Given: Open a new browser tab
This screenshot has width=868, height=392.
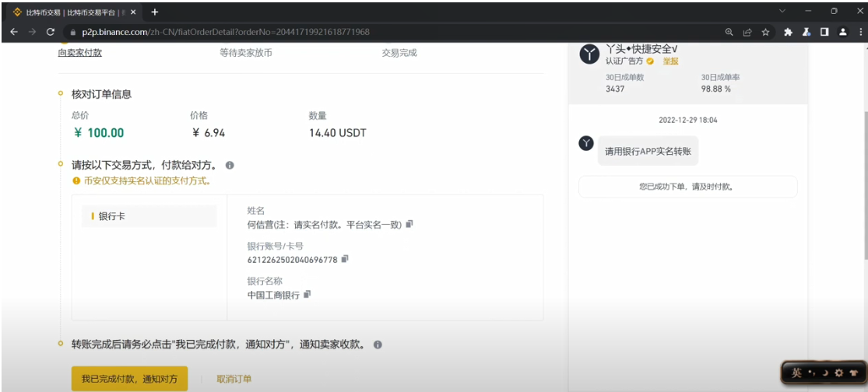Looking at the screenshot, I should point(154,12).
